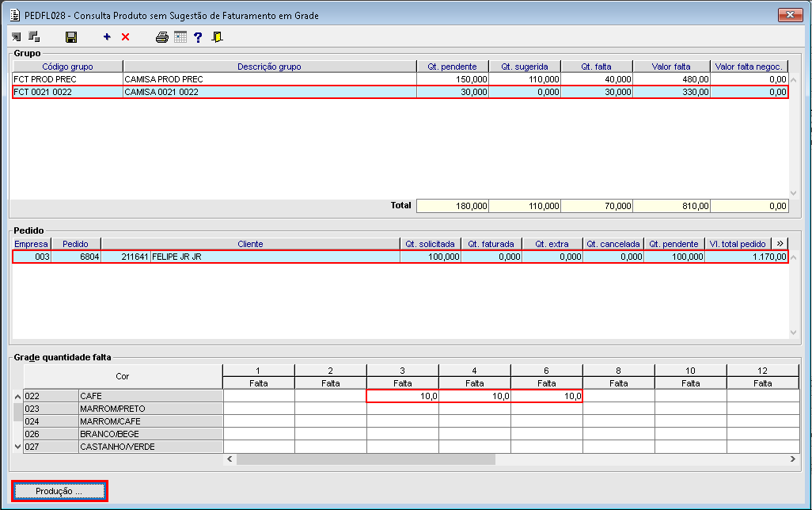Click the Total Valor falta field 810,00

click(671, 206)
